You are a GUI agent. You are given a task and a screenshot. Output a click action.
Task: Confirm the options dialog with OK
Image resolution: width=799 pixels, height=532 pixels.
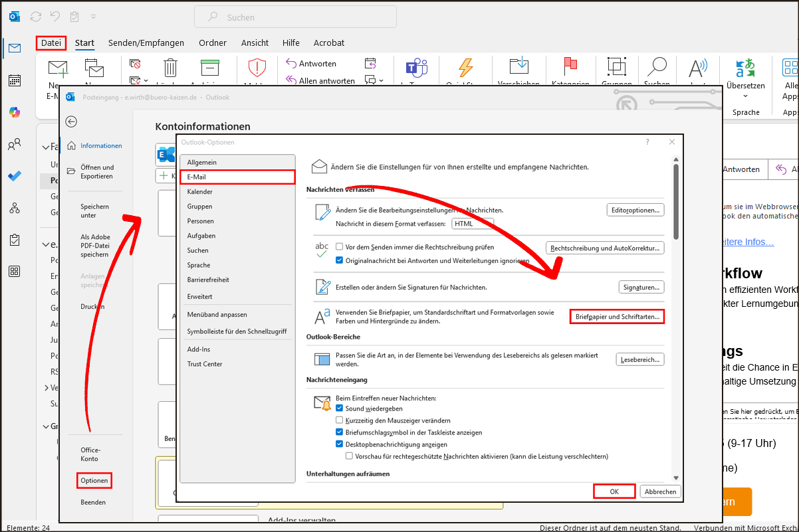pyautogui.click(x=614, y=491)
